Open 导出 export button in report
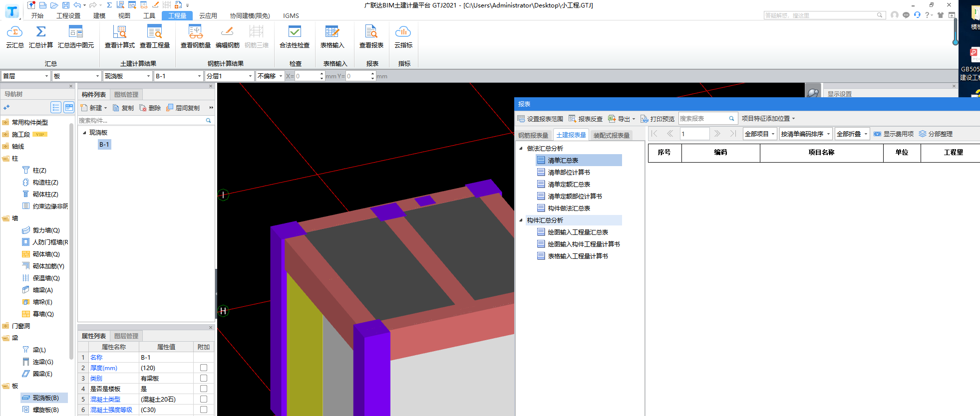This screenshot has height=416, width=980. click(621, 119)
